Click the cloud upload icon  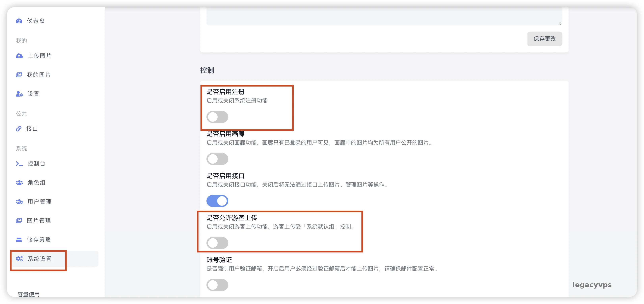click(x=19, y=56)
